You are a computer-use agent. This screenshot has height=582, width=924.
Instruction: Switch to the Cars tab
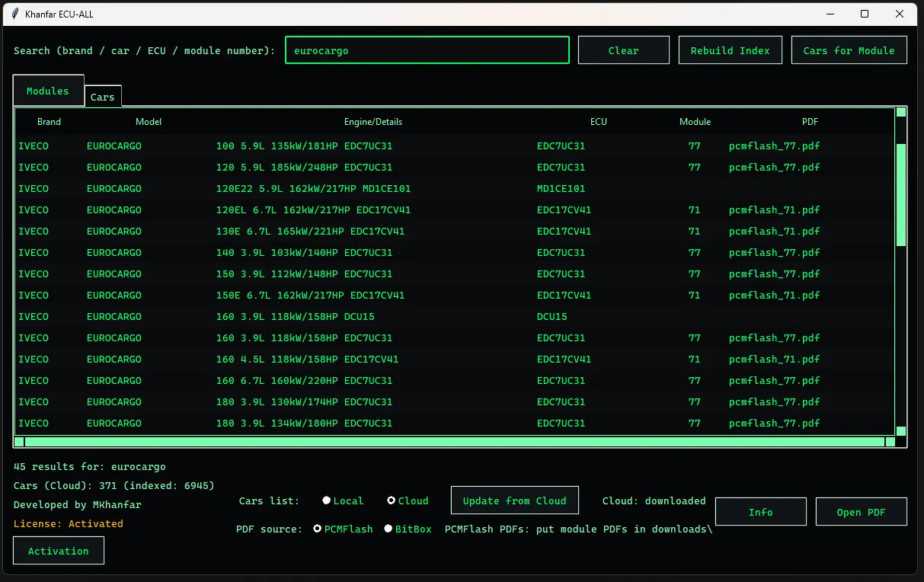pyautogui.click(x=102, y=96)
